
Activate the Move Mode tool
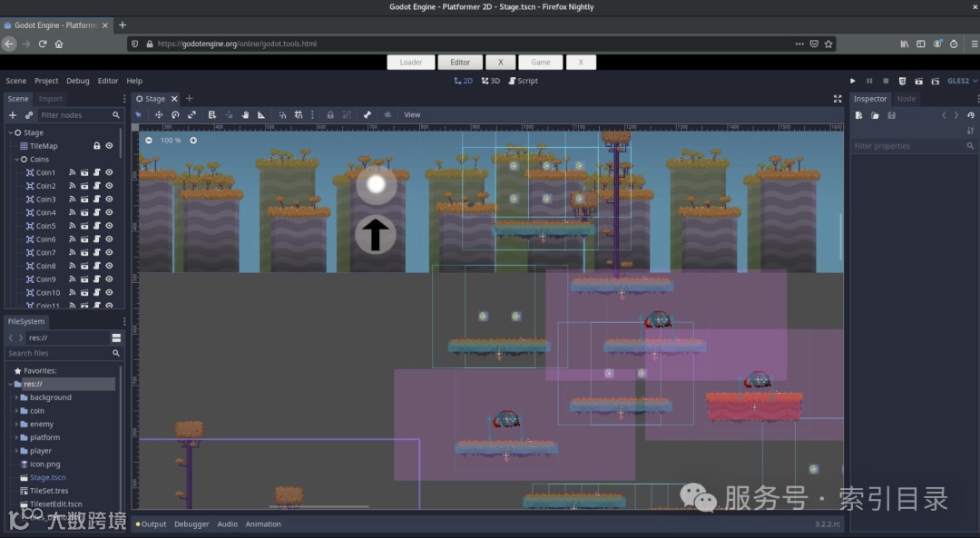pyautogui.click(x=159, y=115)
